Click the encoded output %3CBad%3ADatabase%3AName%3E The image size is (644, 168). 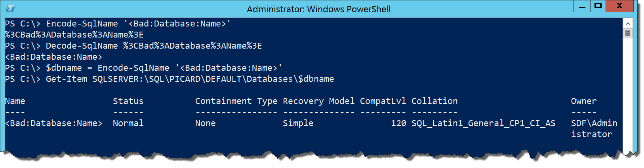click(x=74, y=35)
